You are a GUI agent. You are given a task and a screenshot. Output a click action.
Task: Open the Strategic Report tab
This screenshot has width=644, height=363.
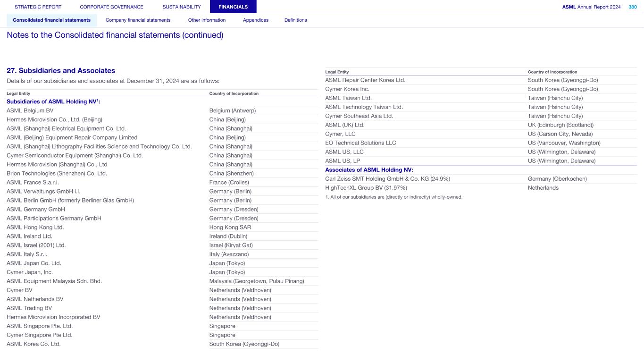tap(38, 7)
